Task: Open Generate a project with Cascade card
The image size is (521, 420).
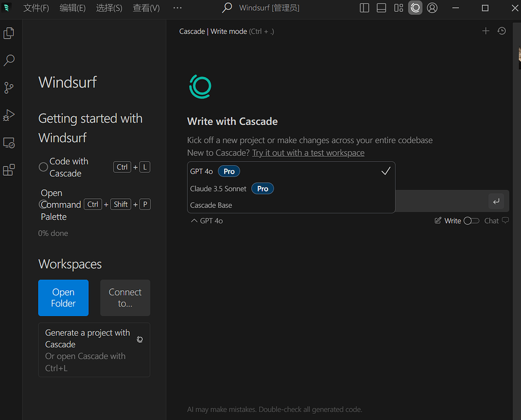Action: click(x=94, y=350)
